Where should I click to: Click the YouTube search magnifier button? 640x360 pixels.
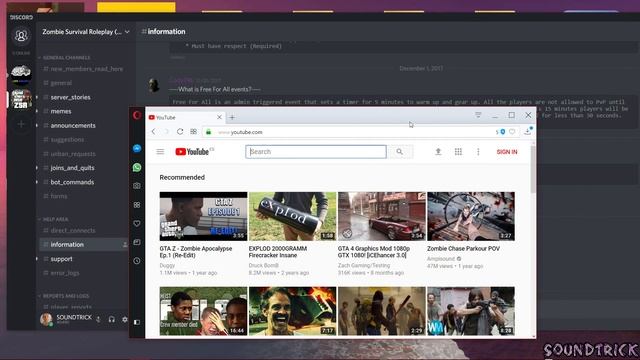coord(400,152)
